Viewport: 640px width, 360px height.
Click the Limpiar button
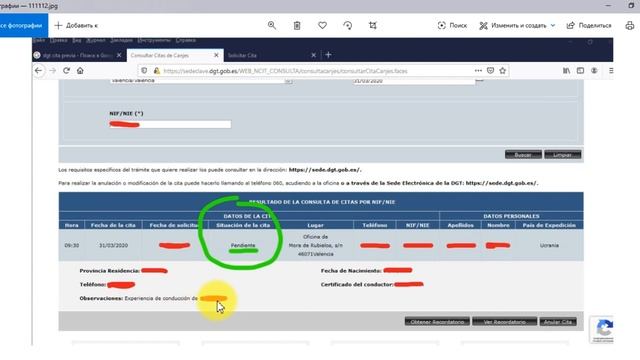click(x=562, y=155)
